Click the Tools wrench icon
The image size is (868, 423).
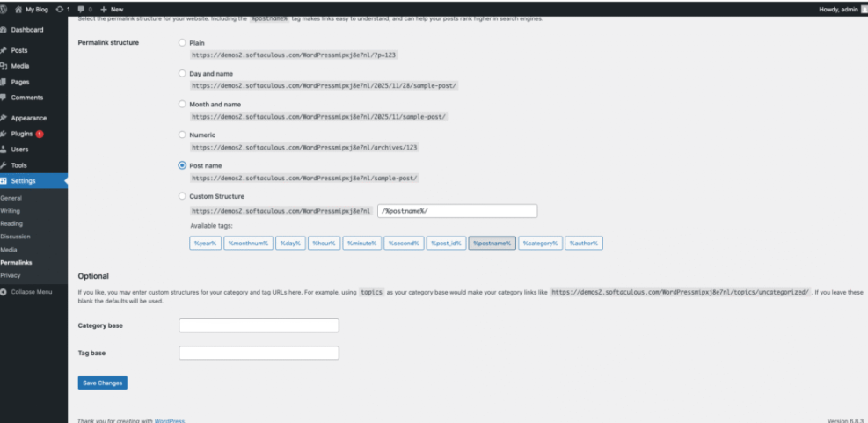[x=4, y=165]
